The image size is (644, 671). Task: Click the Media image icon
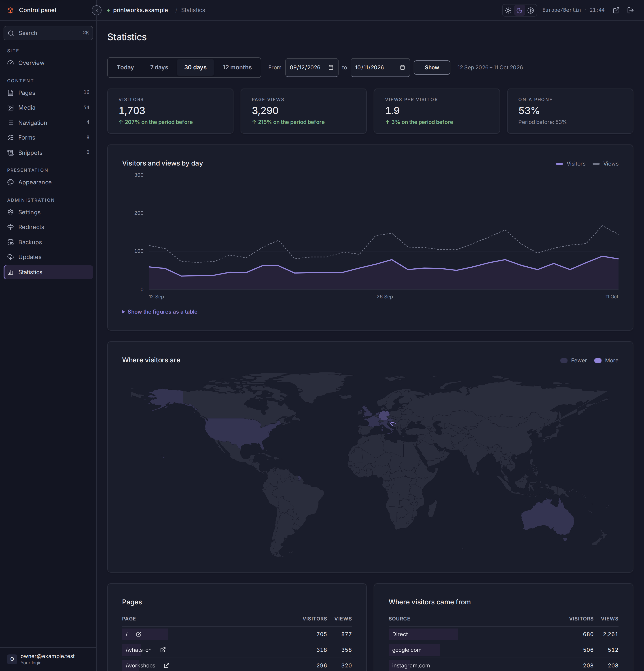(11, 108)
